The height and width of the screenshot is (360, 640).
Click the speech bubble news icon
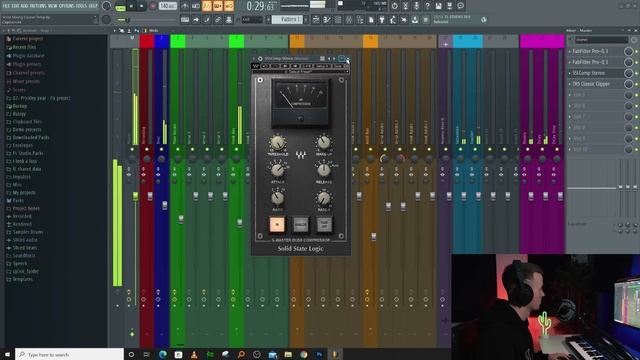click(460, 6)
